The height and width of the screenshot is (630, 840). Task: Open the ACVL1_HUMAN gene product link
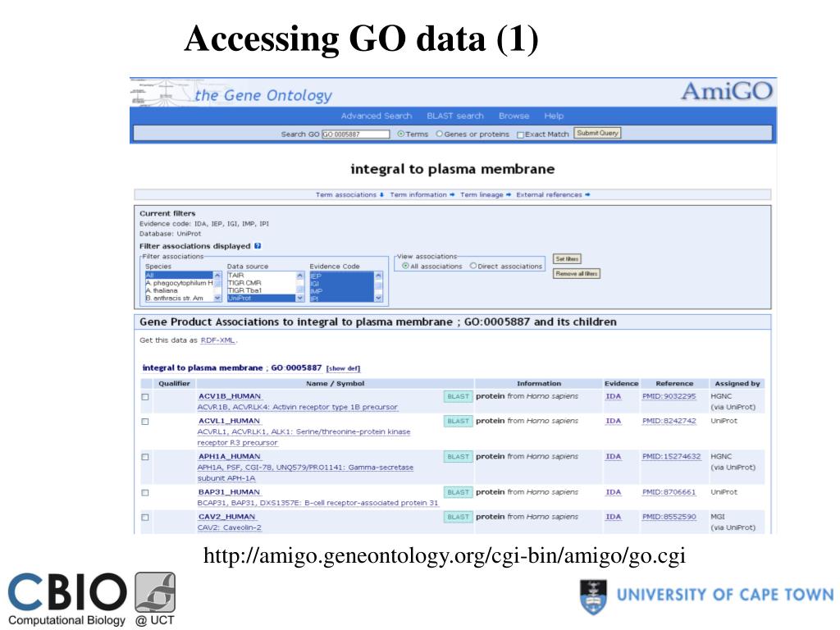click(230, 421)
